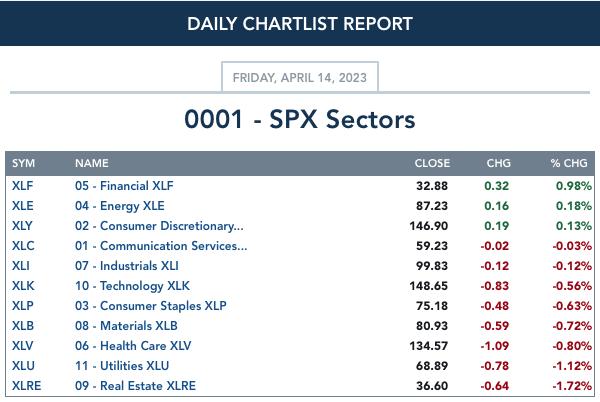Select the XLC symbol link

pyautogui.click(x=23, y=246)
